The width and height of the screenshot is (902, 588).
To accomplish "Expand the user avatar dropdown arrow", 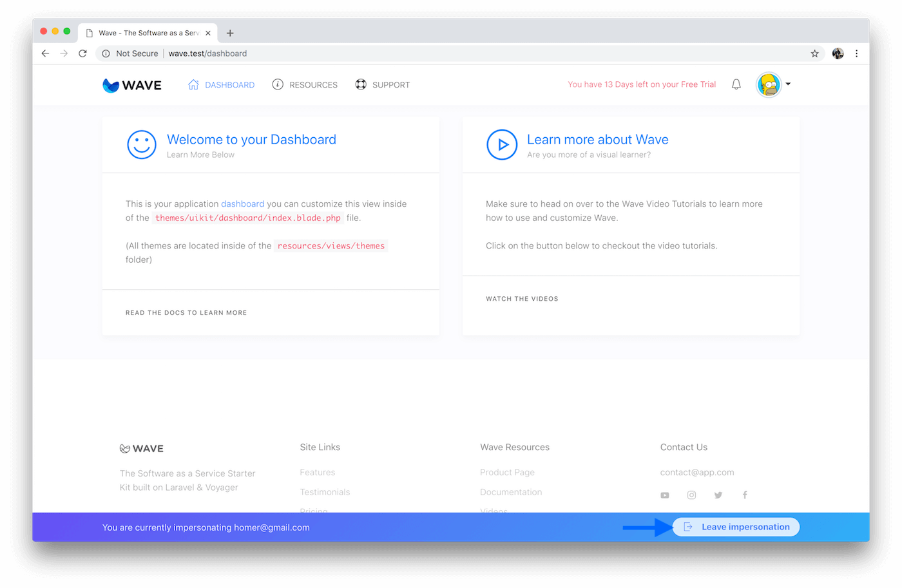I will 788,84.
